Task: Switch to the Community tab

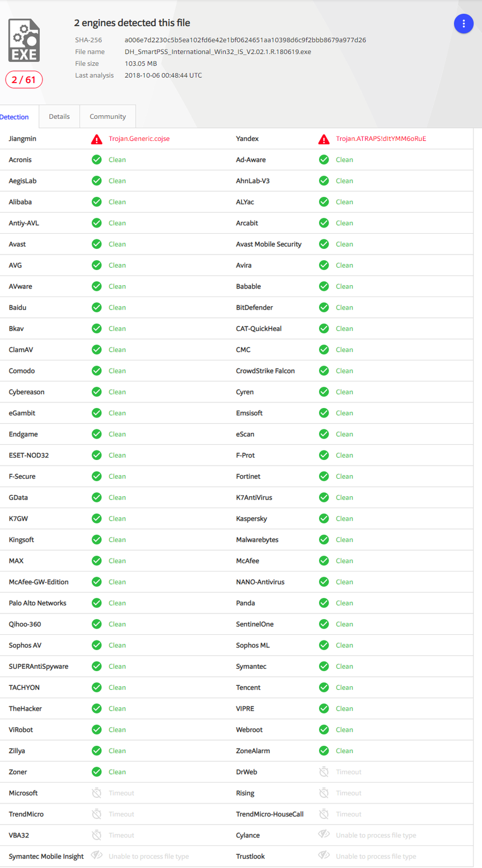Action: pyautogui.click(x=107, y=117)
